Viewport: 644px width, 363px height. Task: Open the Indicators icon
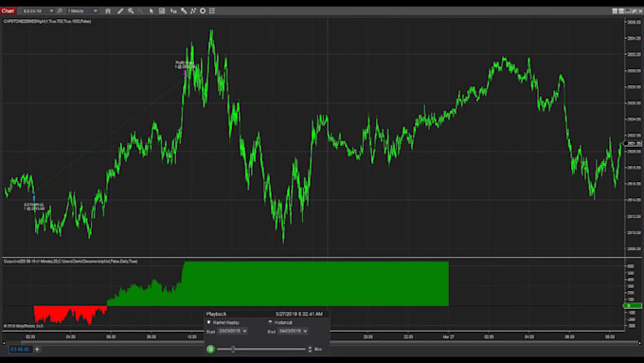pyautogui.click(x=184, y=11)
